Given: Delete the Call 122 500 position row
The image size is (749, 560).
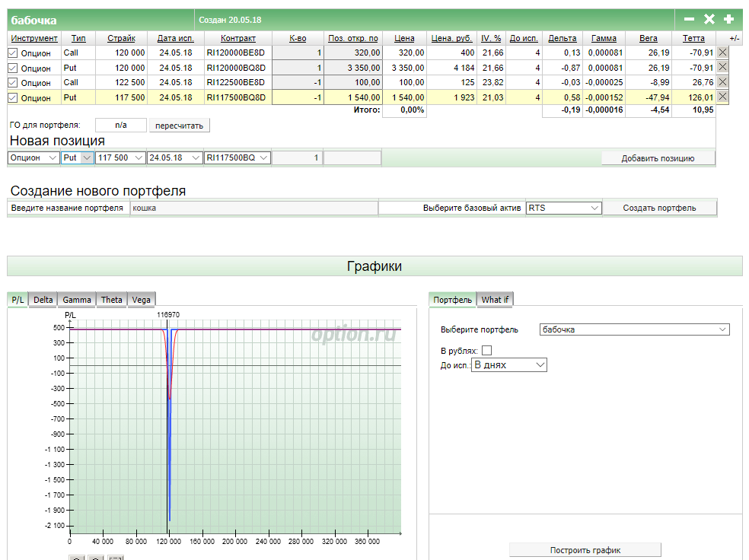Looking at the screenshot, I should point(722,81).
